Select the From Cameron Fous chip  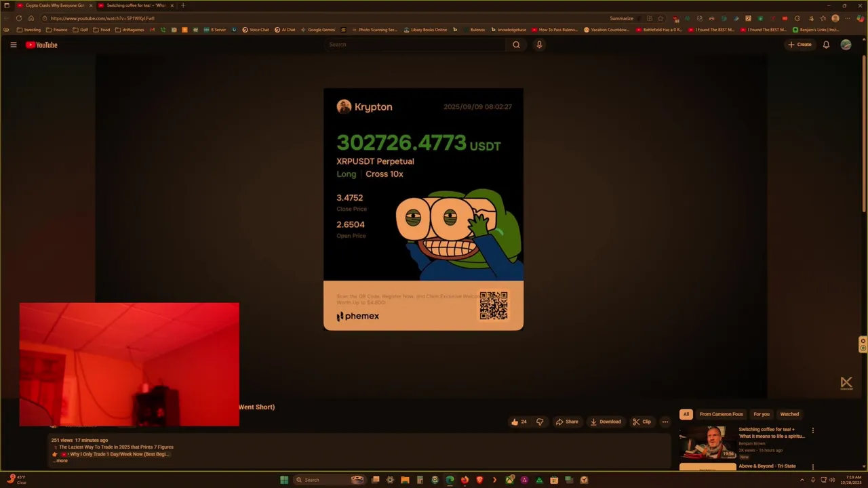click(x=721, y=414)
